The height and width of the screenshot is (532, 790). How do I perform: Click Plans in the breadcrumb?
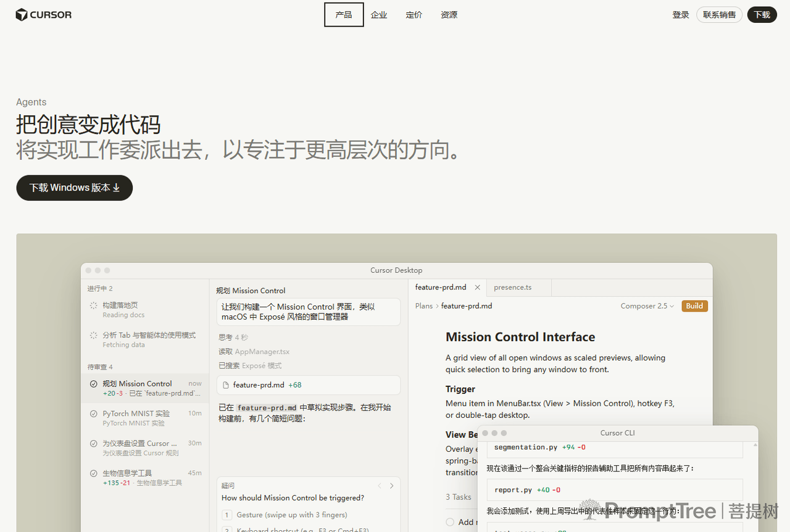click(424, 306)
